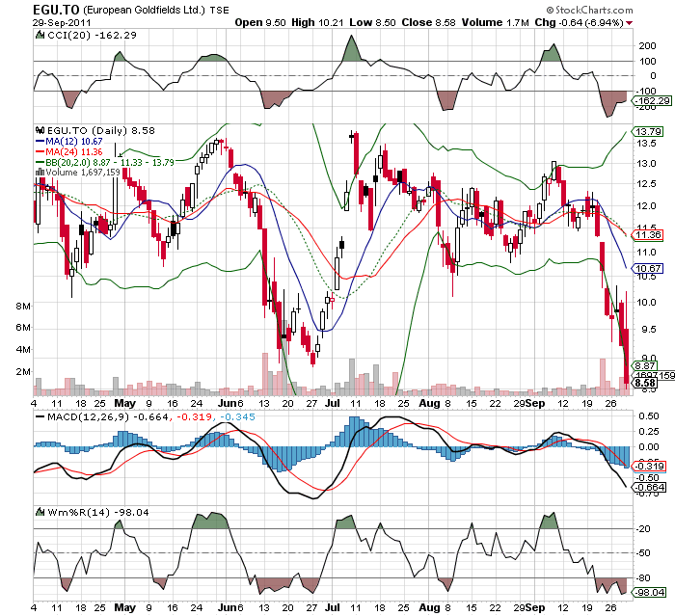
Task: Click the 9.5 price axis label
Action: point(649,330)
